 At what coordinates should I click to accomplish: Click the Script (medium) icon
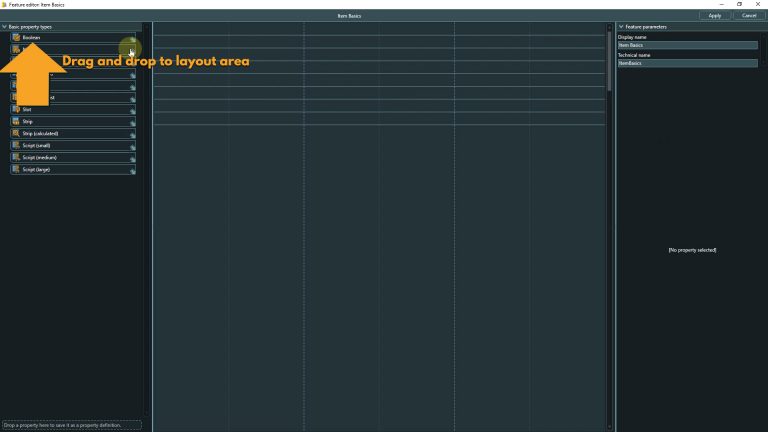(x=16, y=157)
